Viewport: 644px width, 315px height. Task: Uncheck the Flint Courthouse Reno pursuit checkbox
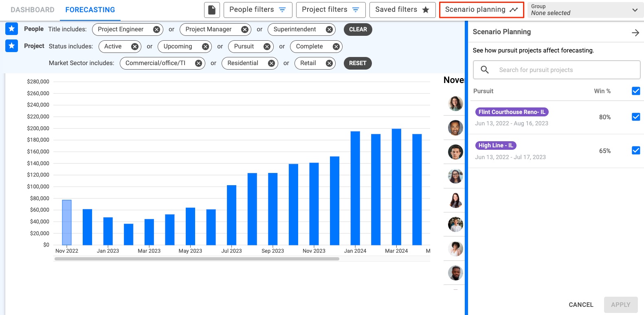tap(635, 117)
